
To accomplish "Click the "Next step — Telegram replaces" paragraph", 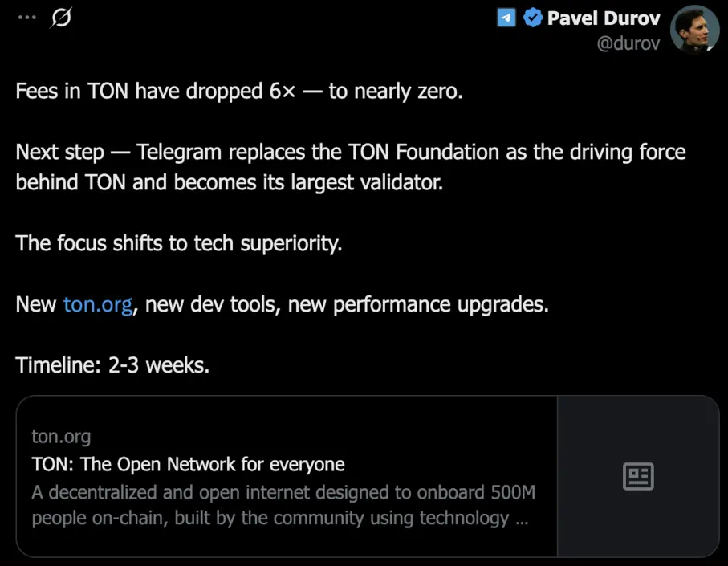I will [x=351, y=167].
